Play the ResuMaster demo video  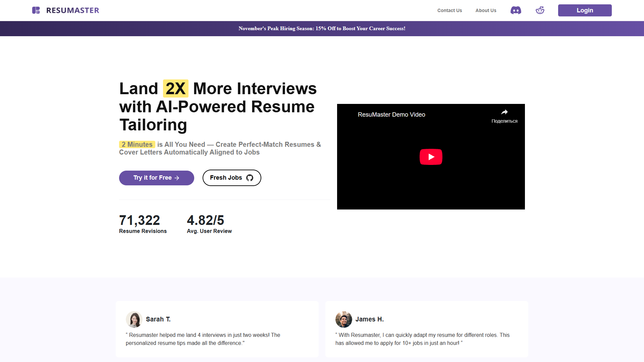point(431,157)
